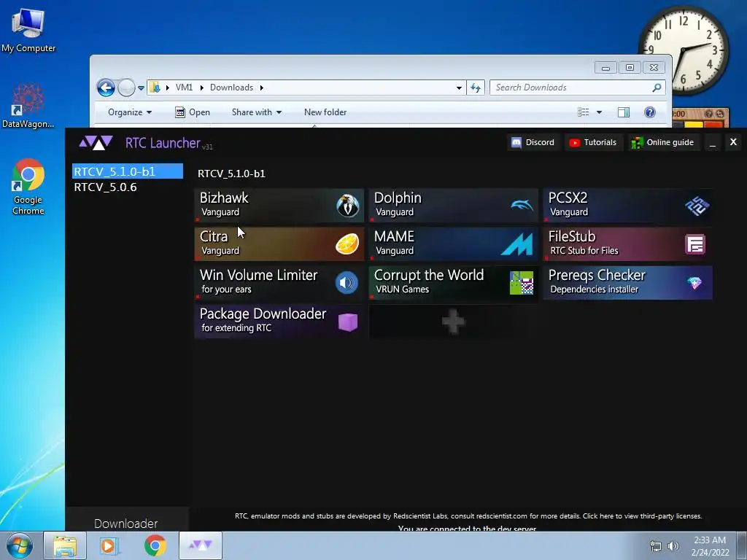Screen dimensions: 747x560
Task: Open Chrome from the taskbar
Action: [155, 545]
